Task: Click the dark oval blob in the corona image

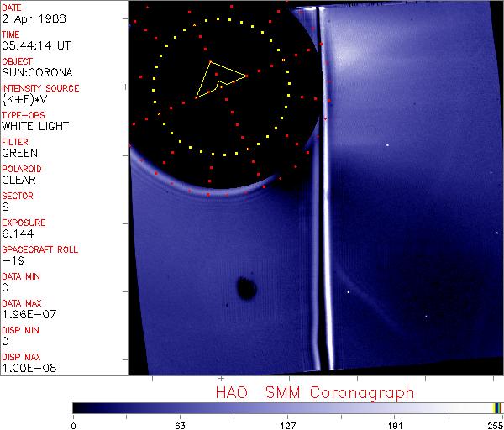Action: (246, 289)
